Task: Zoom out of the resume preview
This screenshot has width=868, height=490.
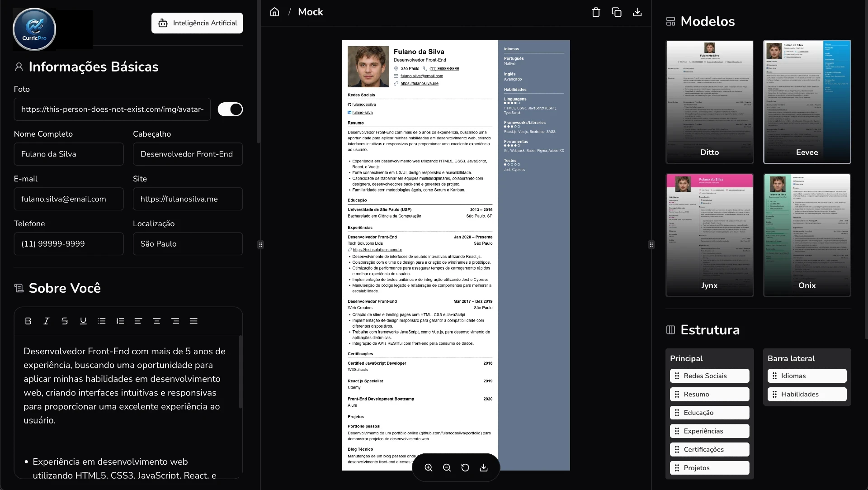Action: coord(447,467)
